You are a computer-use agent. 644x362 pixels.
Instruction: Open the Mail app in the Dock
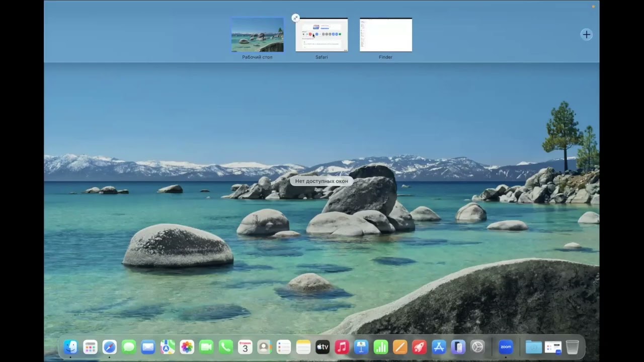148,347
